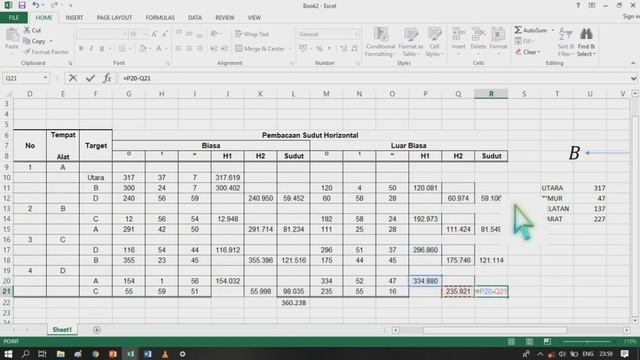Viewport: 640px width, 360px height.
Task: Select column header R
Action: click(x=491, y=94)
